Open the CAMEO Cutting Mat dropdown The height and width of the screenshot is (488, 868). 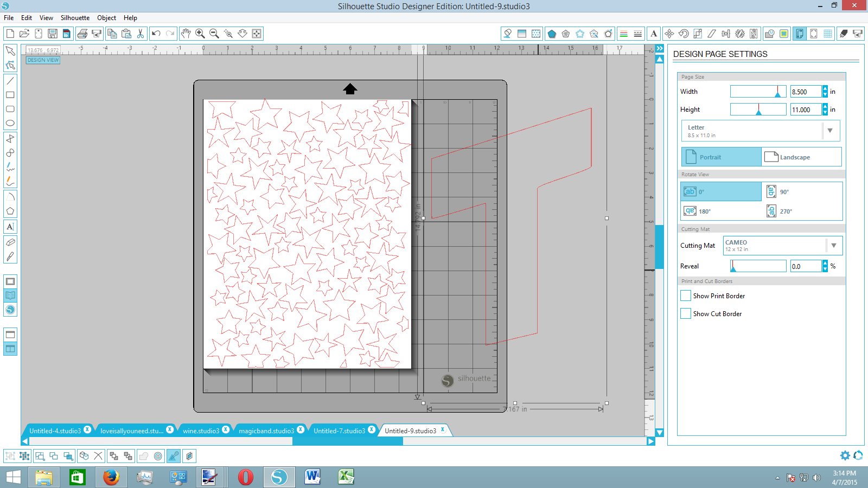click(783, 246)
